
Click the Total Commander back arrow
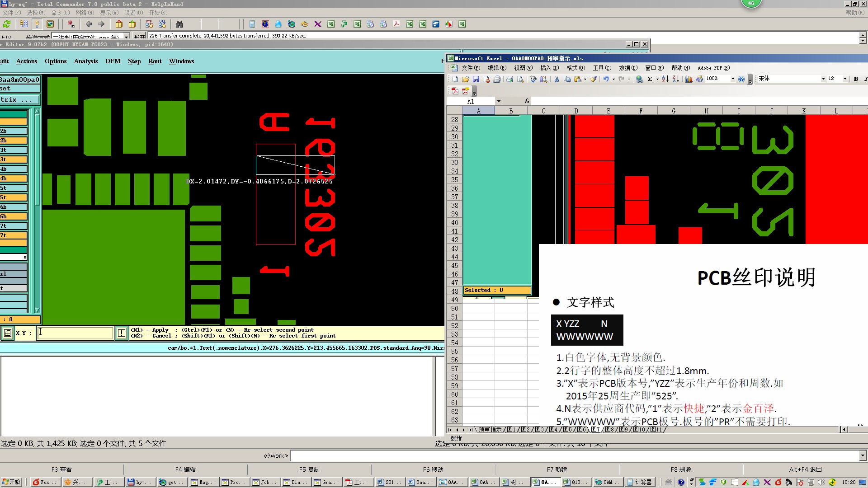[89, 24]
